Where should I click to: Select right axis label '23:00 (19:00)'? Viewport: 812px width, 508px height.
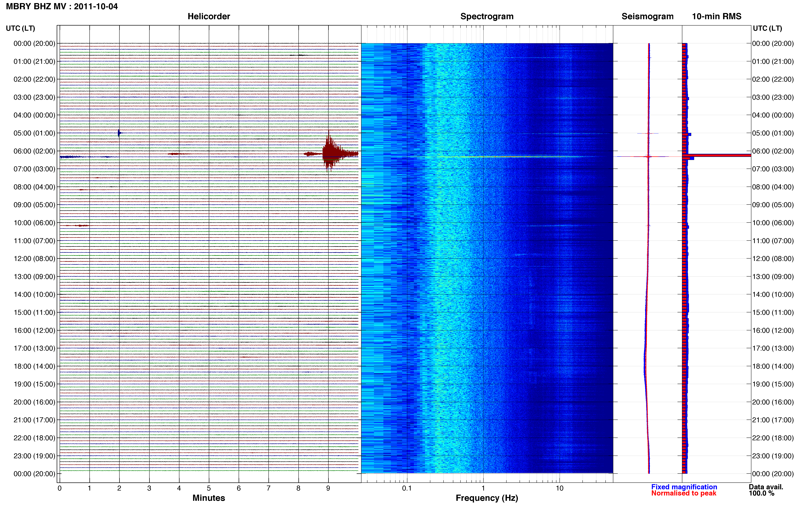coord(773,456)
